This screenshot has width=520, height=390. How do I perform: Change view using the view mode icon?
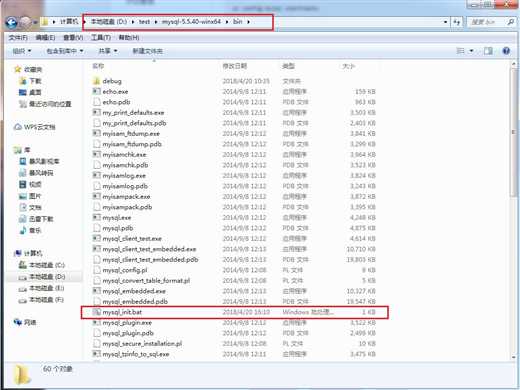(460, 51)
